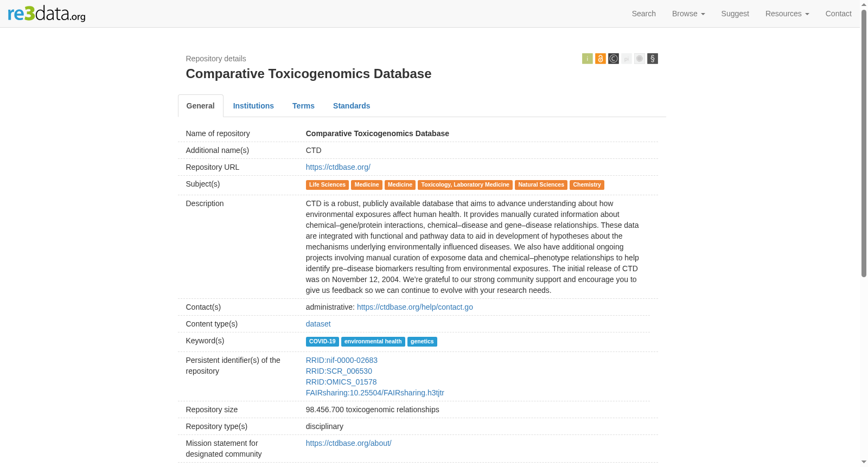Click the scrollbar down arrow
Screen dimensions: 868x467
(864, 462)
